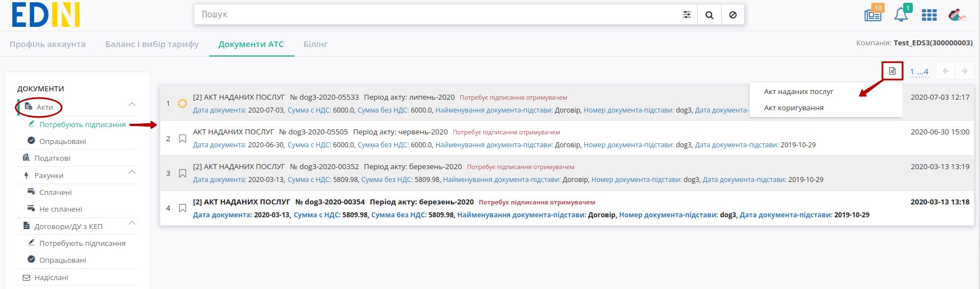This screenshot has width=980, height=289.
Task: Click Опрацьовані checkmark icon under Акти
Action: pyautogui.click(x=31, y=141)
